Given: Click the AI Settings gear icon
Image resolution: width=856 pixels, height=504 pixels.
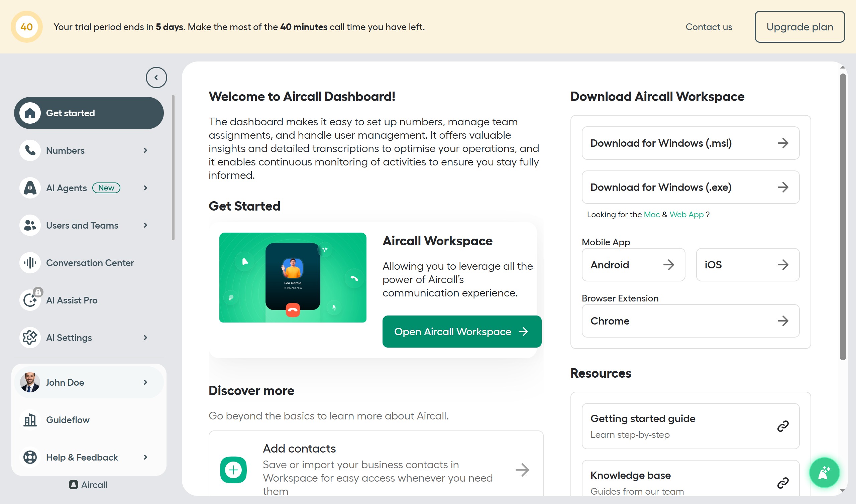Looking at the screenshot, I should 30,337.
